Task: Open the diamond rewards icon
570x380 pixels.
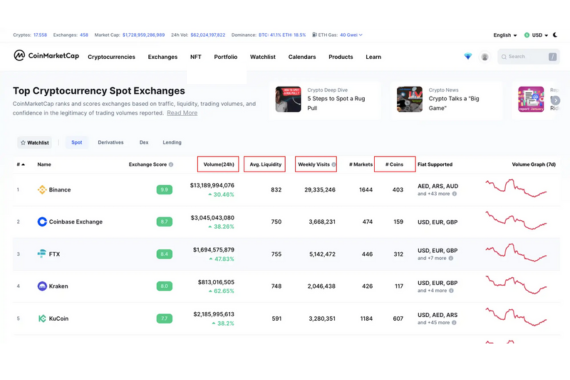Action: pyautogui.click(x=468, y=56)
